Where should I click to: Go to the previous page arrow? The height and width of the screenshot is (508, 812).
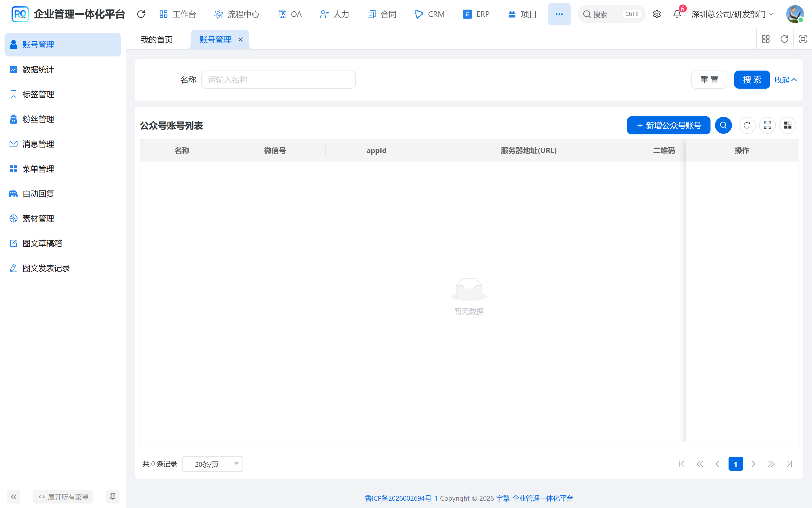point(718,464)
